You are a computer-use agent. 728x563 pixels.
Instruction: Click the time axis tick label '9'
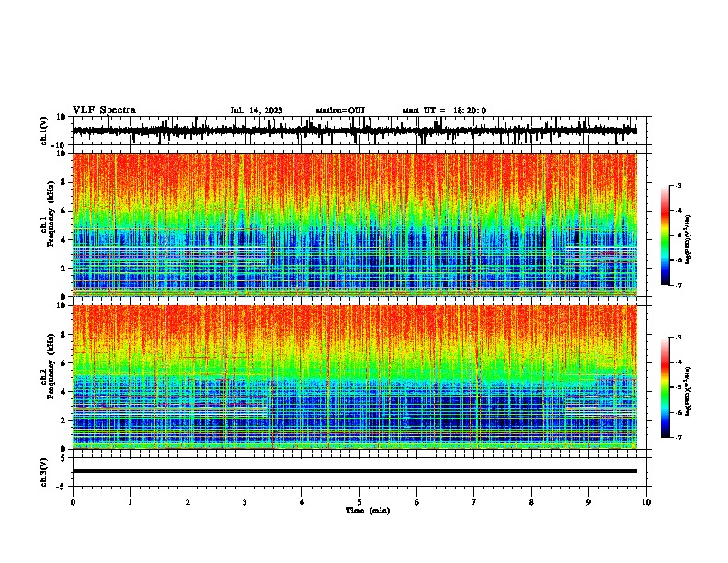tap(588, 502)
